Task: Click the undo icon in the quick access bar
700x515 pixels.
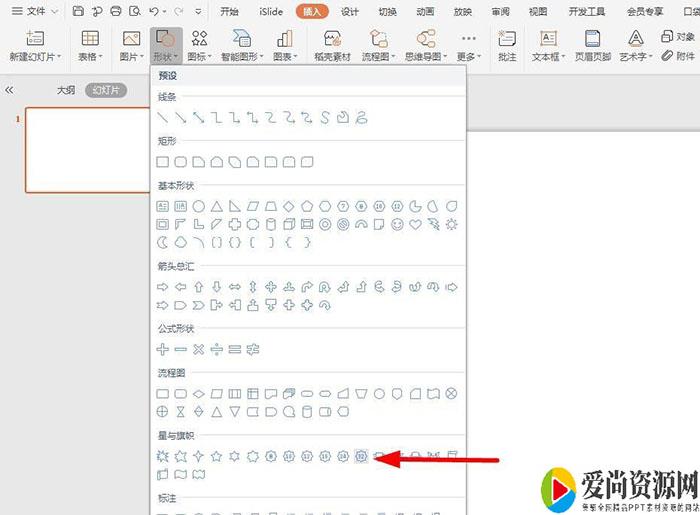Action: [x=153, y=12]
